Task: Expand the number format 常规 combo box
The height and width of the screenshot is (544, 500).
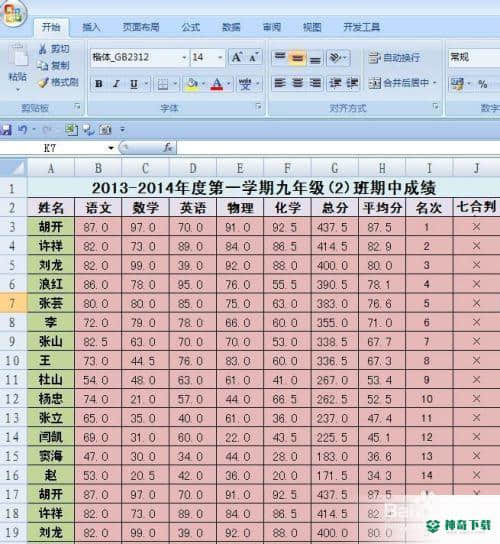Action: pyautogui.click(x=474, y=57)
